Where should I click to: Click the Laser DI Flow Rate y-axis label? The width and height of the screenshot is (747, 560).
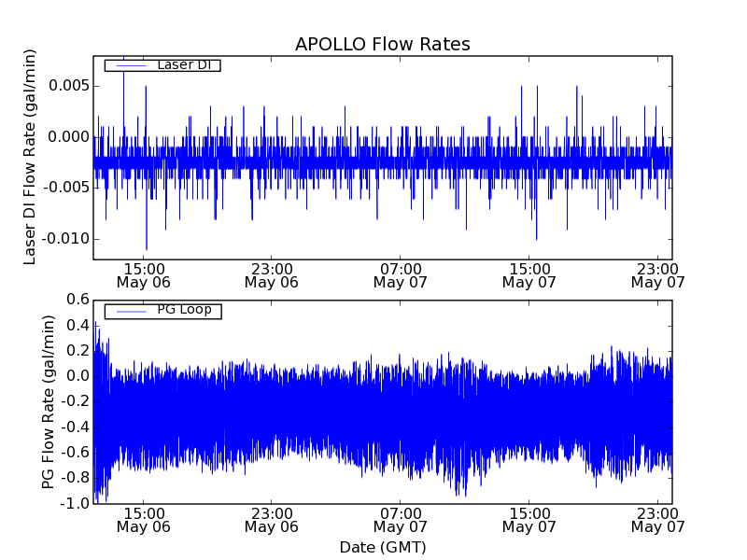point(30,158)
